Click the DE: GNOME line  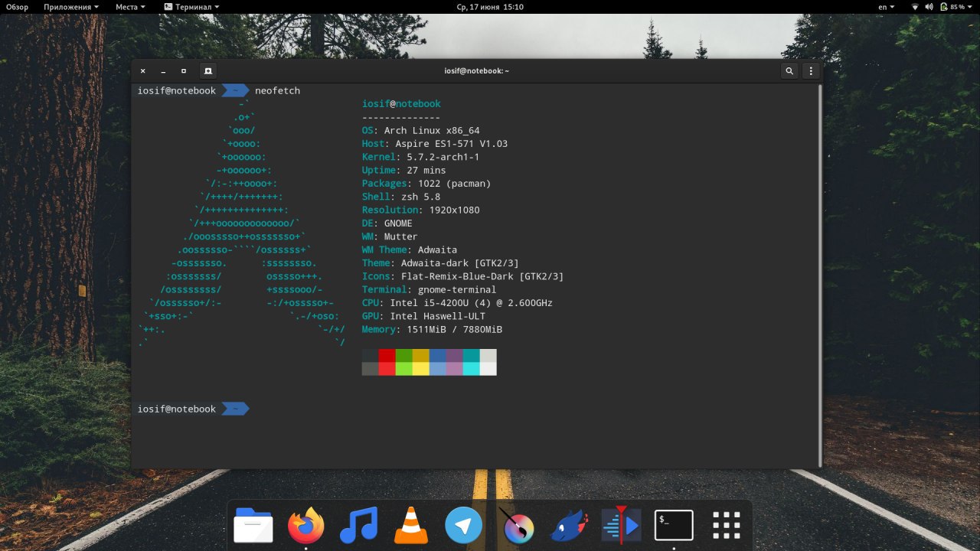coord(387,223)
